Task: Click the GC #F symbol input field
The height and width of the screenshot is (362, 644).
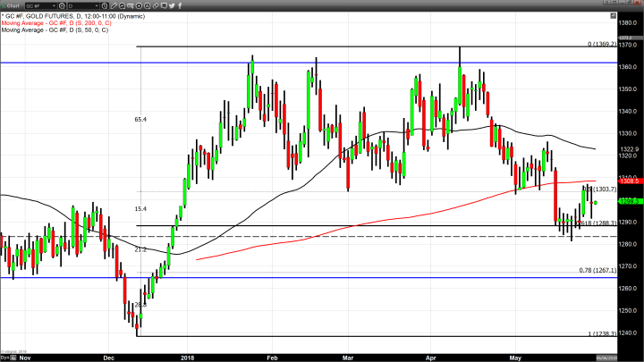Action: click(x=41, y=6)
